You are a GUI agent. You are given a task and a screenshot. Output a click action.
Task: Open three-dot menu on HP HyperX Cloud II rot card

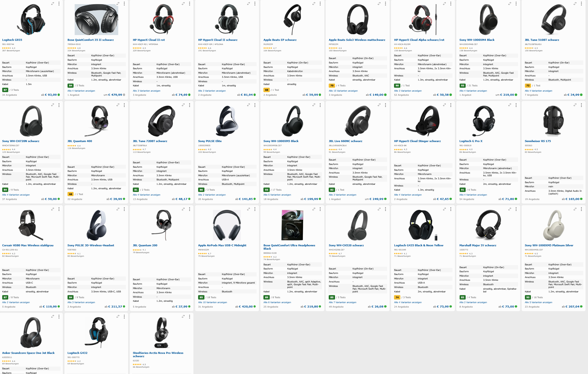(190, 4)
